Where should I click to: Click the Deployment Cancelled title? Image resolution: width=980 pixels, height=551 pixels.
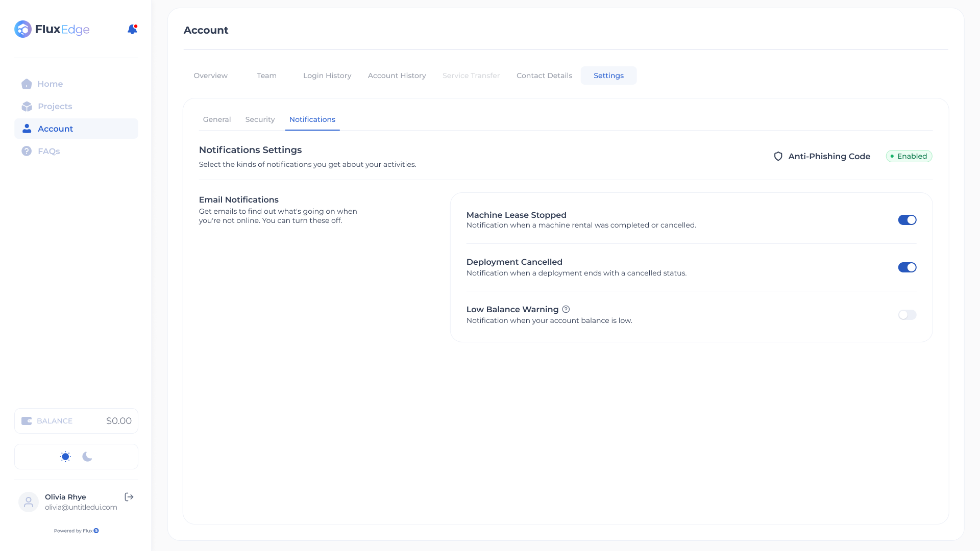(x=514, y=262)
